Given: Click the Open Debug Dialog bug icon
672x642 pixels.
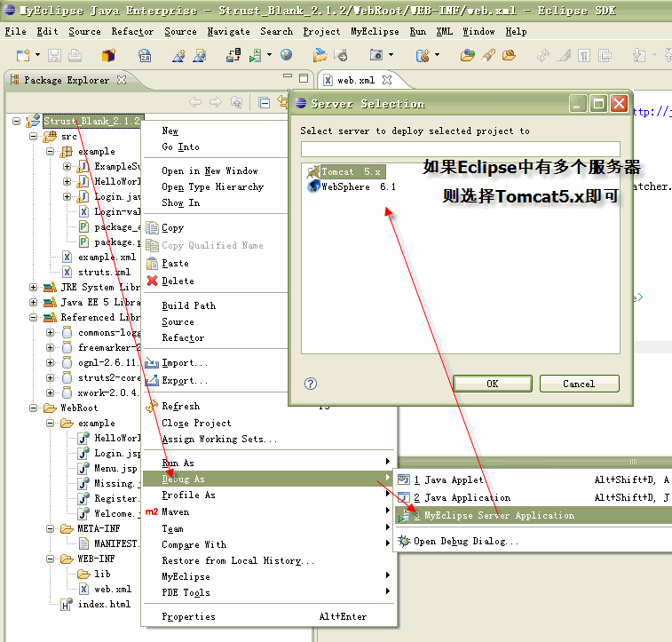Looking at the screenshot, I should click(x=403, y=541).
